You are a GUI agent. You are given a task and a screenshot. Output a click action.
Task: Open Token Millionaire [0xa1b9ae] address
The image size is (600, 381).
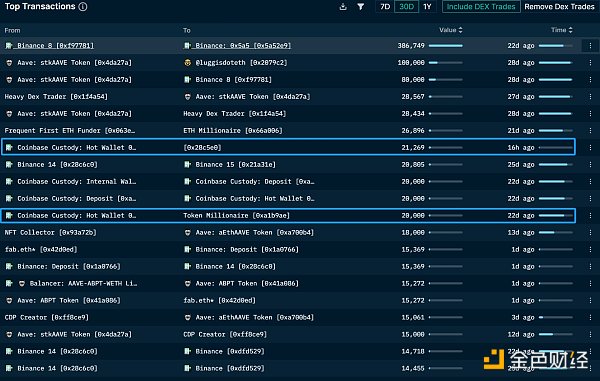[236, 215]
